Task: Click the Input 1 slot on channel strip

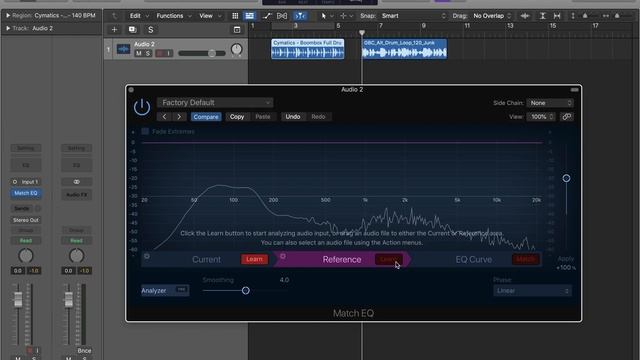Action: tap(26, 182)
